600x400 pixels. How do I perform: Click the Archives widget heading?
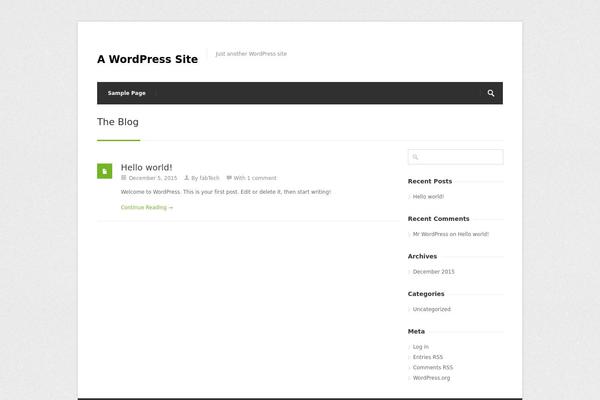point(422,256)
